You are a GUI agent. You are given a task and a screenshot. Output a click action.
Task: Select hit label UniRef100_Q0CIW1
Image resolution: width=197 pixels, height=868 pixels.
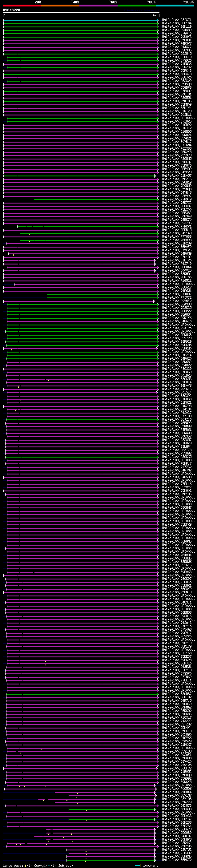(x=176, y=94)
